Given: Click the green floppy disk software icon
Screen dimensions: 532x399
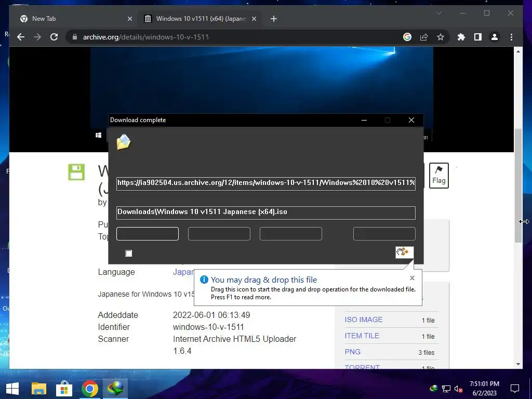Looking at the screenshot, I should pos(76,172).
